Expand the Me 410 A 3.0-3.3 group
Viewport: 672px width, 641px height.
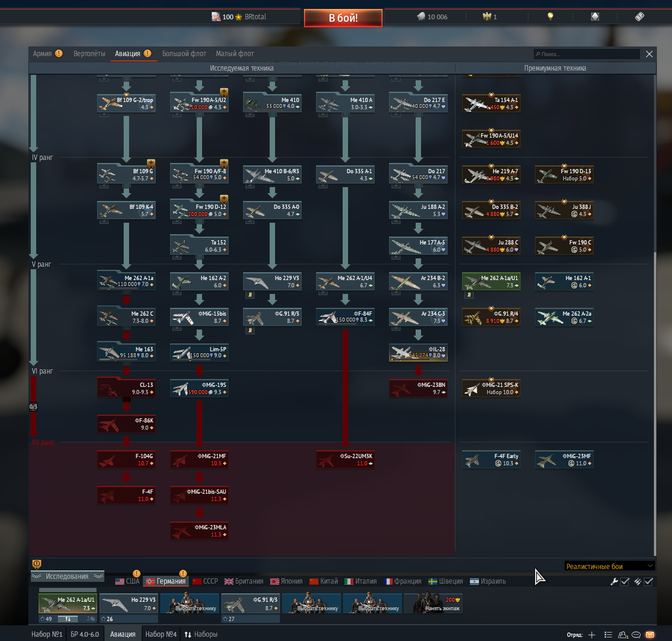tap(346, 103)
